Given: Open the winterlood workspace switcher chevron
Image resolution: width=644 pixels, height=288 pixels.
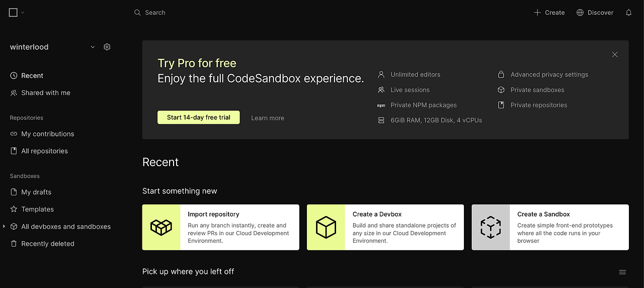Looking at the screenshot, I should coord(93,47).
